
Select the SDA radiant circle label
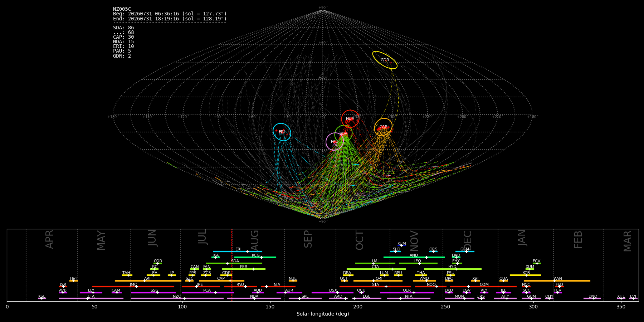(343, 134)
